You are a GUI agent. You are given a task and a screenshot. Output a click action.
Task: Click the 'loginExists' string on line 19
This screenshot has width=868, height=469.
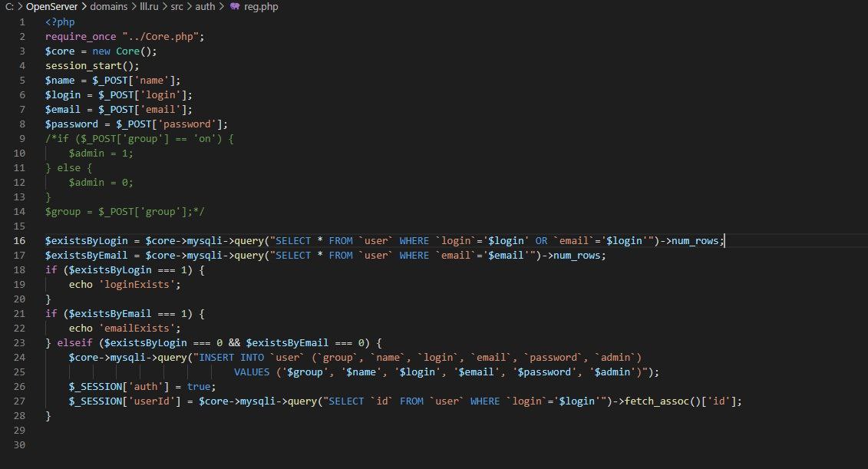(x=137, y=285)
